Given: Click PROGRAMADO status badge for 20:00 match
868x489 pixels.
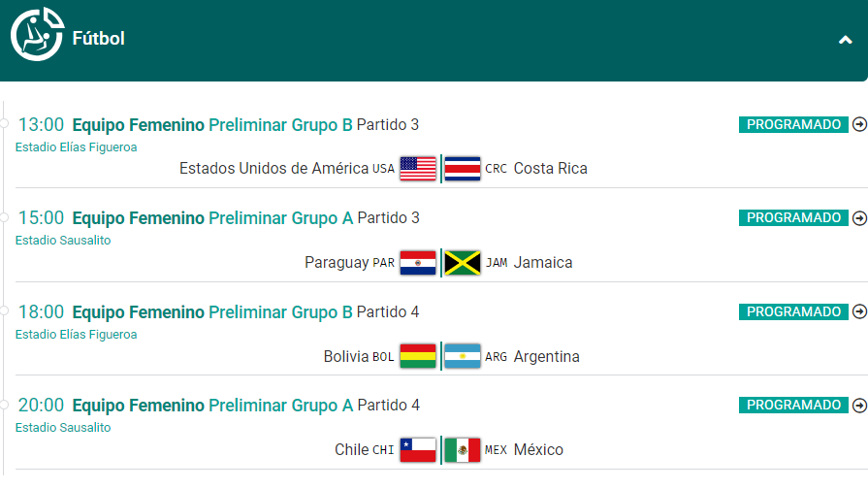Looking at the screenshot, I should click(x=793, y=405).
